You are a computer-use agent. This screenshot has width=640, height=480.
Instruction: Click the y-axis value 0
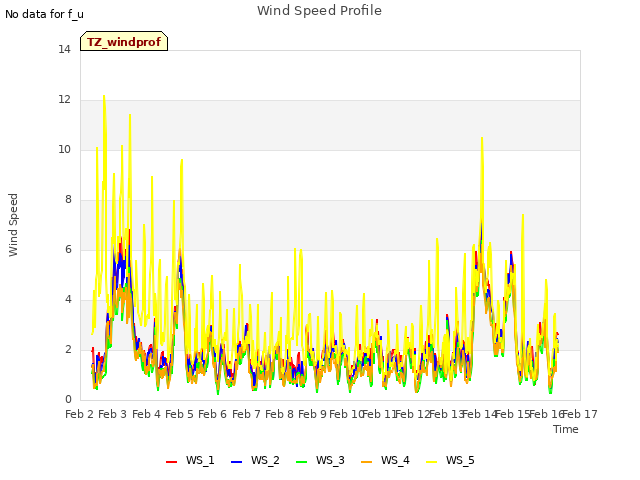tap(68, 400)
